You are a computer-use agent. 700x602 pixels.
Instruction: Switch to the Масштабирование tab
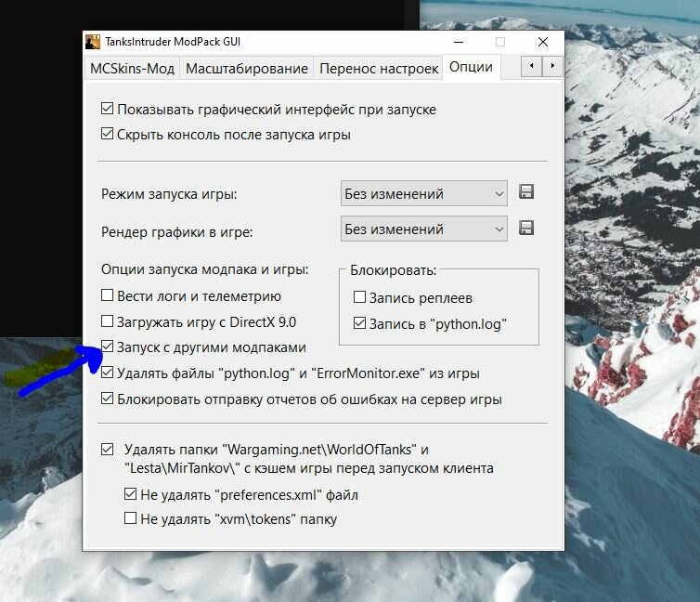pyautogui.click(x=247, y=69)
